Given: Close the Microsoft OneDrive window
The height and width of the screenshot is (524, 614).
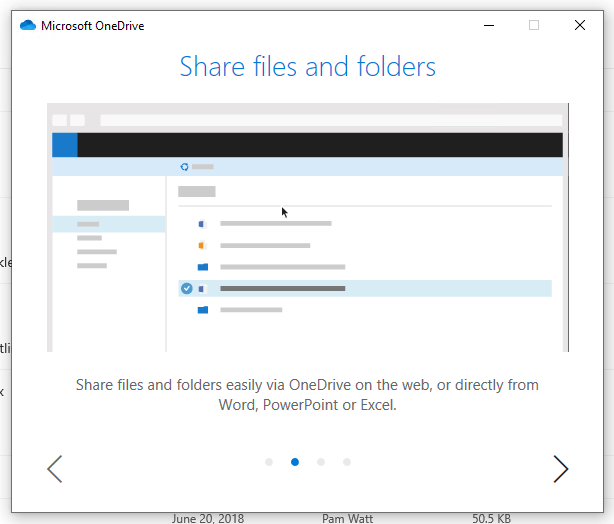Looking at the screenshot, I should pyautogui.click(x=580, y=25).
